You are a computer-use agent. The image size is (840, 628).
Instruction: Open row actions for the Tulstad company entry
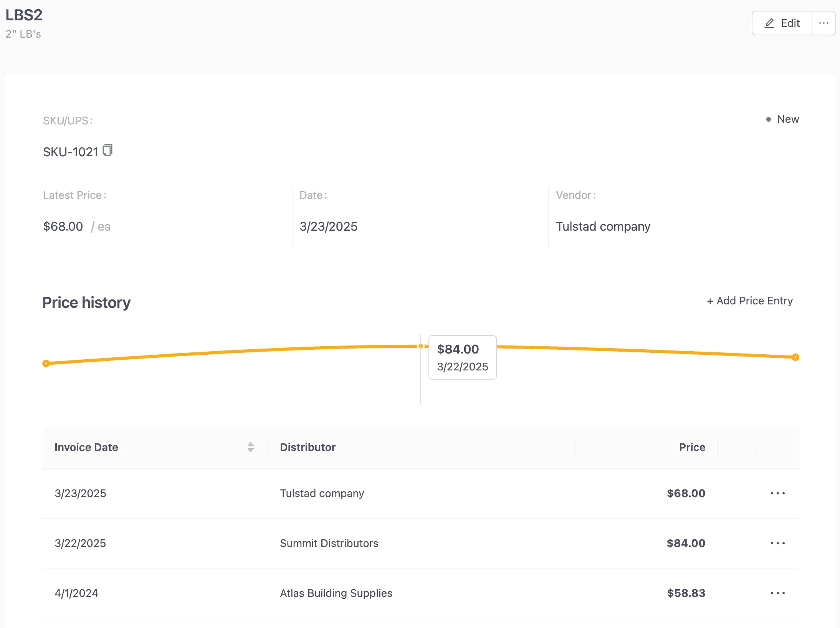point(777,493)
